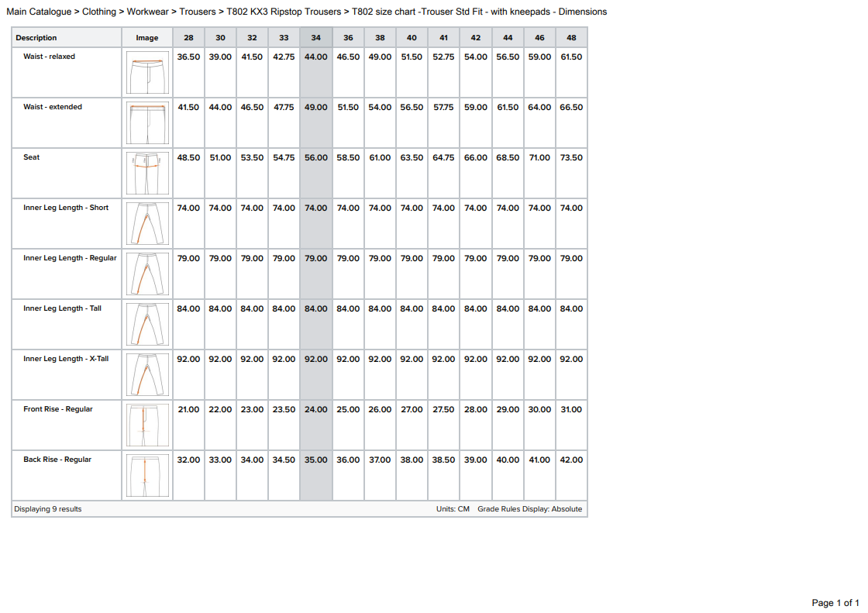
Task: Open the Waist - extended measurement image
Action: 147,122
